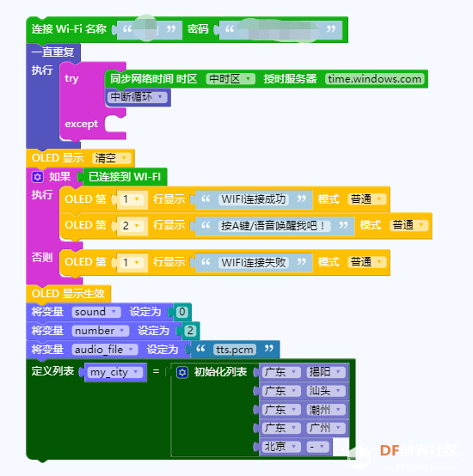Viewport: 473px width, 476px height.
Task: Click the WIFI连接成功 text field
Action: (x=254, y=199)
